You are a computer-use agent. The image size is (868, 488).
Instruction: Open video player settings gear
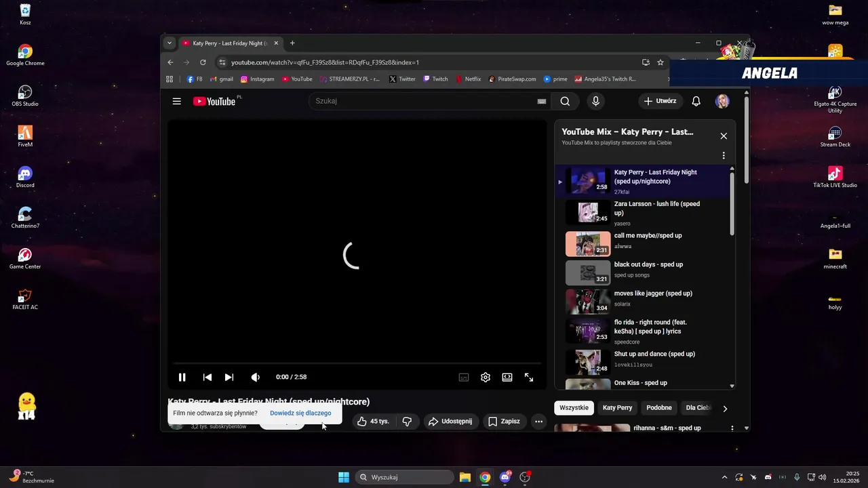(x=486, y=378)
